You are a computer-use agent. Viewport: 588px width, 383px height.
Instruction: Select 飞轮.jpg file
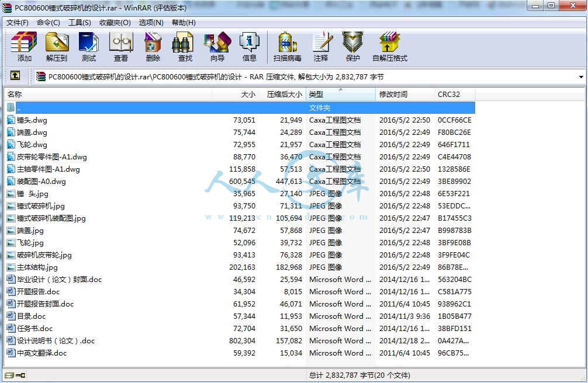[x=240, y=242]
